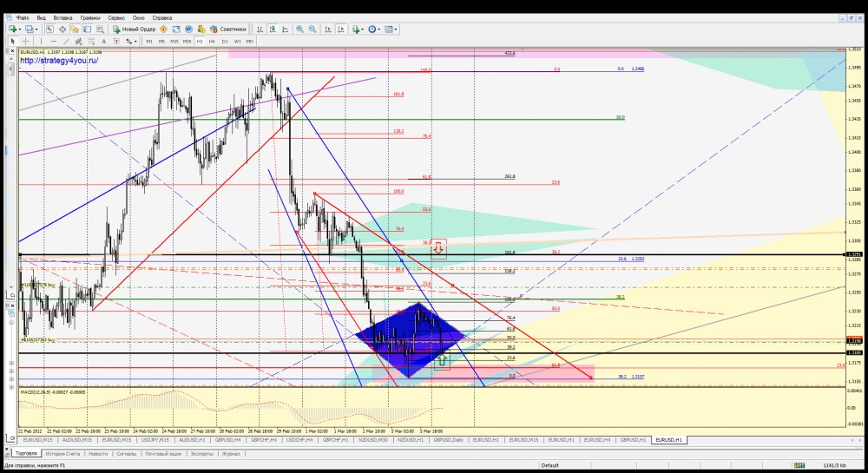Viewport: 868px width, 473px height.
Task: Expand the profiles dropdown in toolbar
Action: pos(37,29)
